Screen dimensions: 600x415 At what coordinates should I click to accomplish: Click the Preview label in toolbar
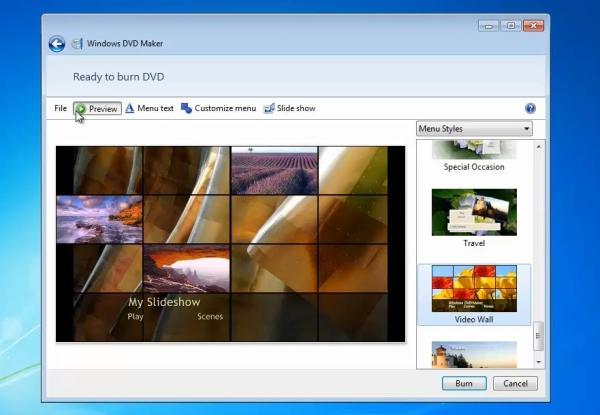click(x=103, y=109)
